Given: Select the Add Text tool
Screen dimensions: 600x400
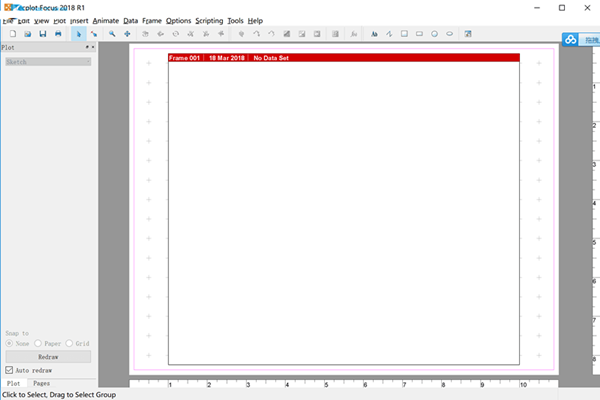Looking at the screenshot, I should click(374, 34).
